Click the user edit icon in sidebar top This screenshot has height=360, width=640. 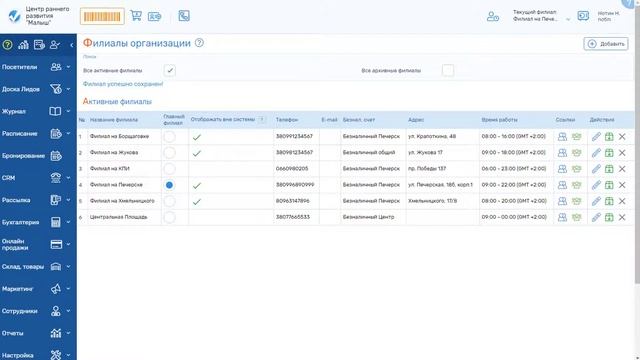pos(55,45)
